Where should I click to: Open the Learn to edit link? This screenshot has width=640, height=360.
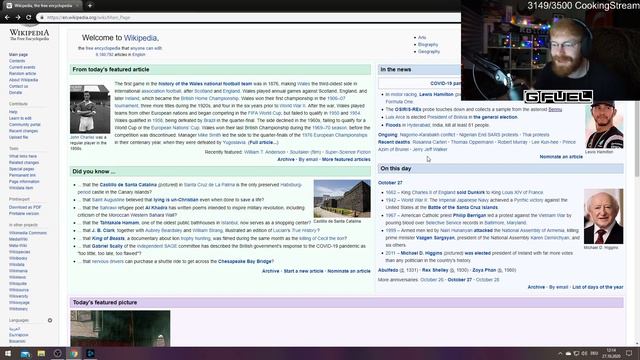(x=20, y=118)
